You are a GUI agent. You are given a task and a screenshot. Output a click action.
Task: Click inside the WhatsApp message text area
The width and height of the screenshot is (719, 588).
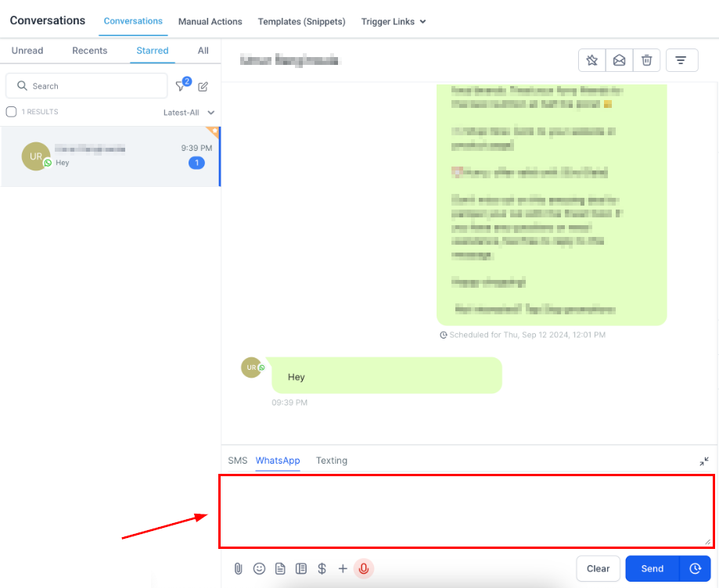(x=466, y=511)
